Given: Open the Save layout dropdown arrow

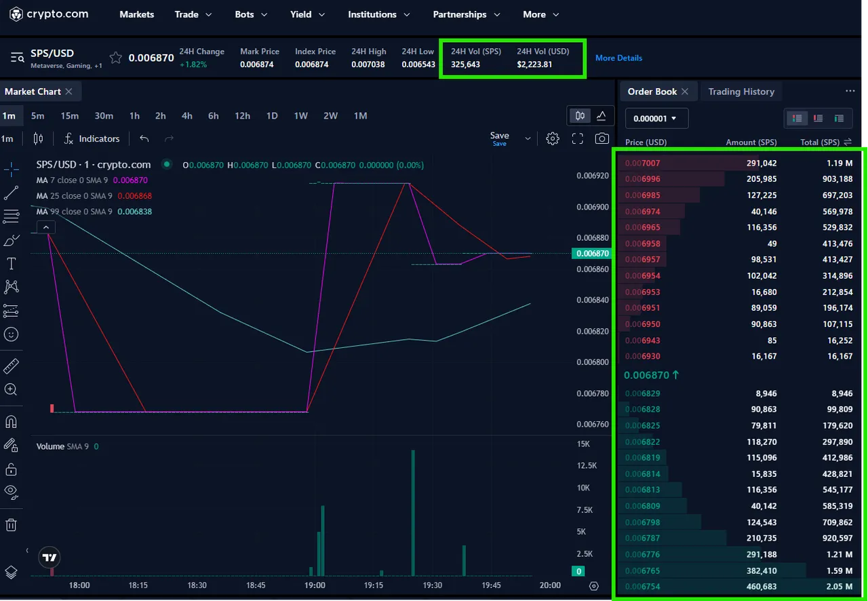Looking at the screenshot, I should (x=528, y=138).
